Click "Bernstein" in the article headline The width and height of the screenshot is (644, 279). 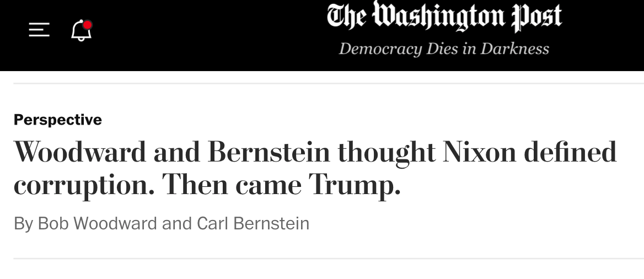(x=269, y=152)
